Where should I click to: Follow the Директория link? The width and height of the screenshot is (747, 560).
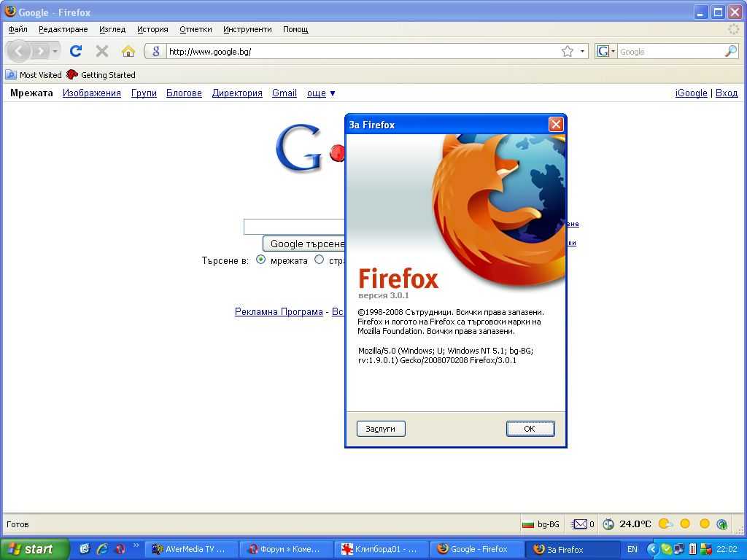click(x=237, y=93)
